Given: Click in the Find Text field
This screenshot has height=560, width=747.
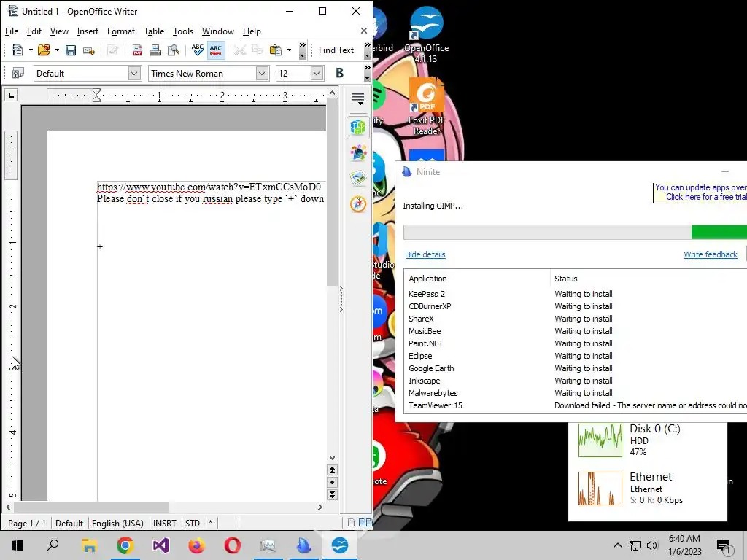Looking at the screenshot, I should point(336,50).
